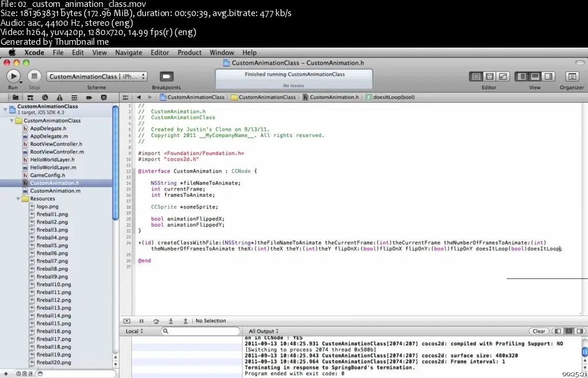Open the Product menu

tap(189, 53)
